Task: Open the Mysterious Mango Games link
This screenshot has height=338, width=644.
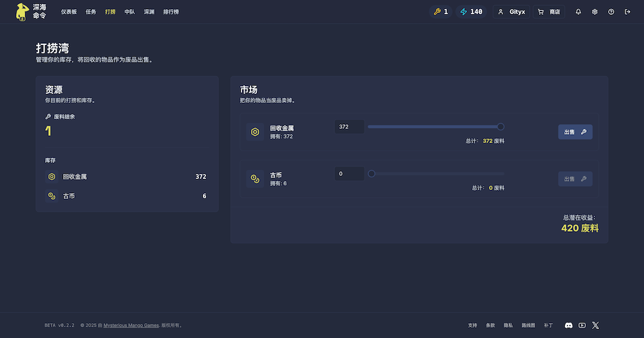Action: (x=131, y=325)
